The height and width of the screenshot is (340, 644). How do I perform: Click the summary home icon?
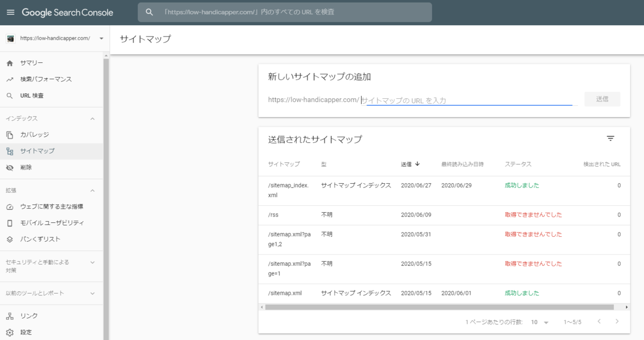[x=10, y=63]
